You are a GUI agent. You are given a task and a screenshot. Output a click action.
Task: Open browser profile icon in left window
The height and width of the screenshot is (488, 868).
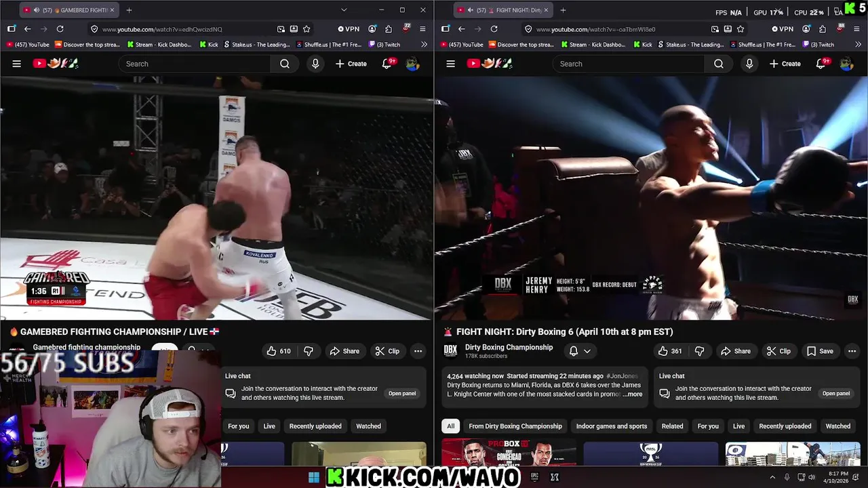point(372,29)
